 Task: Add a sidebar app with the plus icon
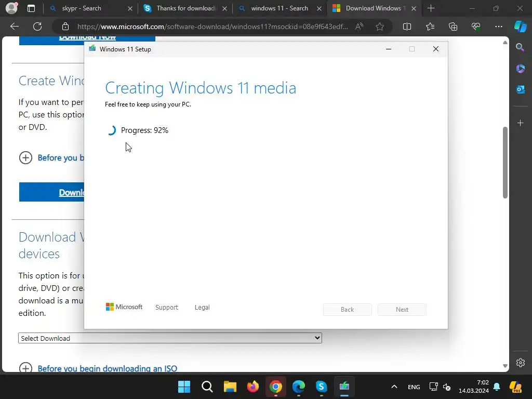pos(520,123)
